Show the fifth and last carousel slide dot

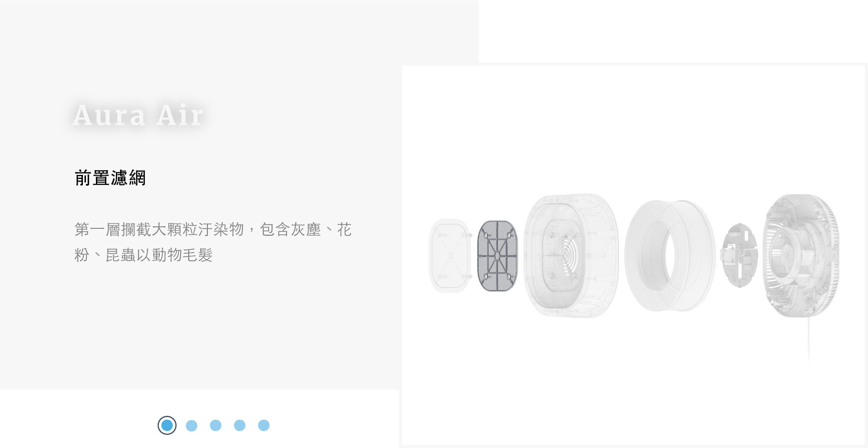(x=264, y=425)
